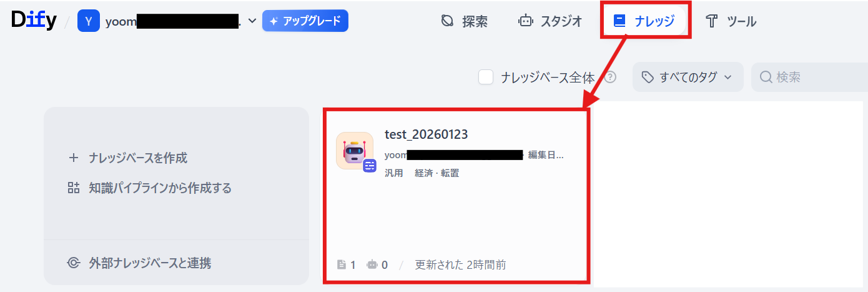Open the test_20260123 knowledge base card
868x292 pixels.
[x=456, y=196]
